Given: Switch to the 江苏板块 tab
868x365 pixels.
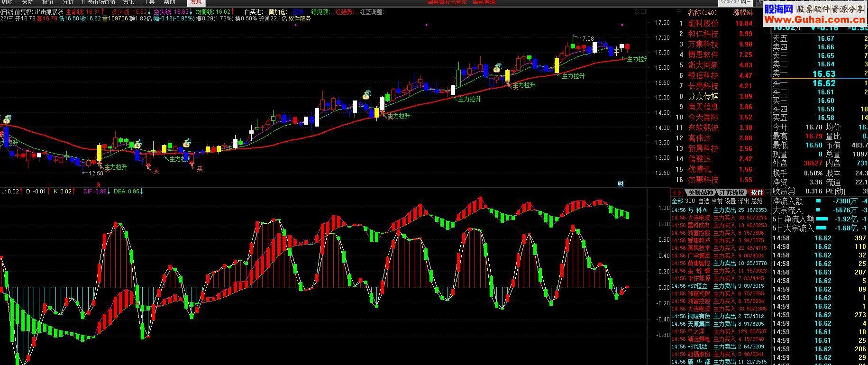Looking at the screenshot, I should [x=732, y=192].
